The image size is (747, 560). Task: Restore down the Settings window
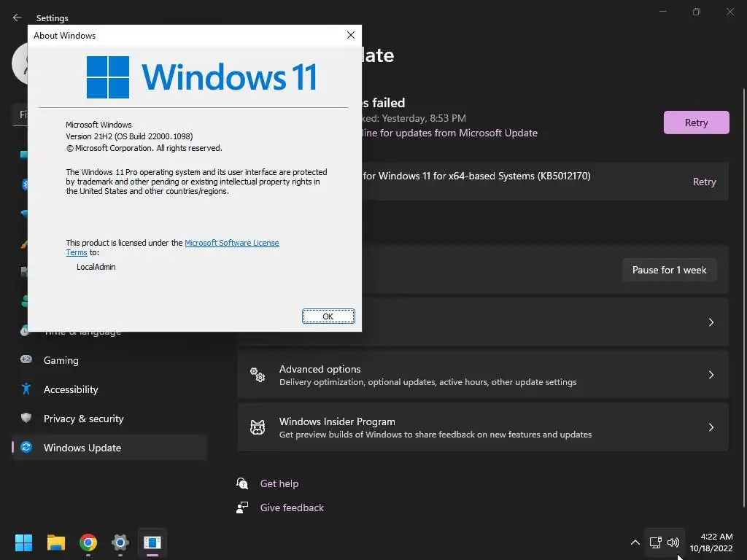(696, 12)
